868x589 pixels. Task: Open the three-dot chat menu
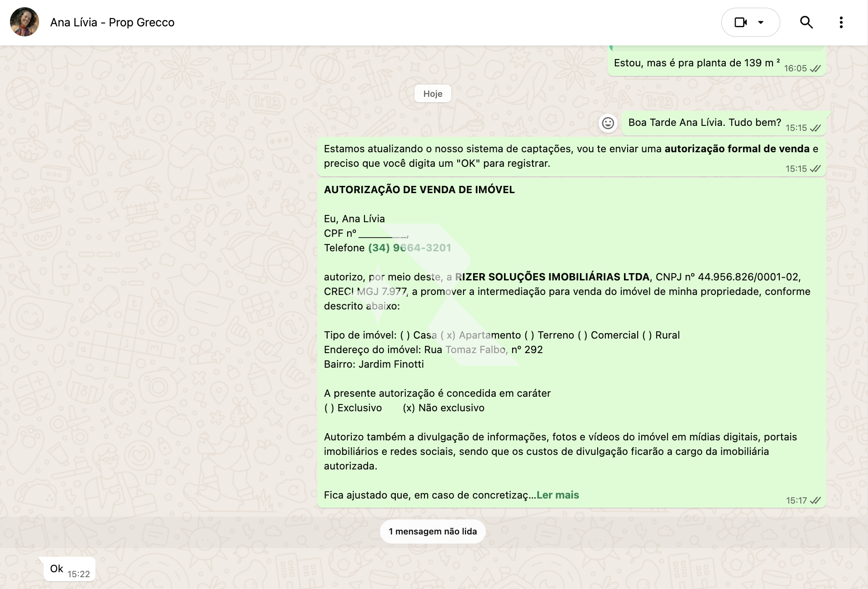pyautogui.click(x=841, y=22)
